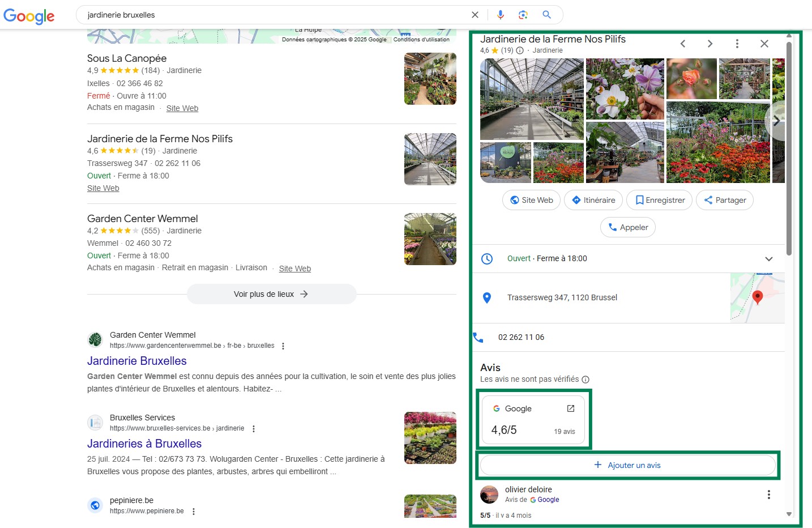Open the place panel's three-dot menu
The width and height of the screenshot is (812, 528).
[x=737, y=44]
